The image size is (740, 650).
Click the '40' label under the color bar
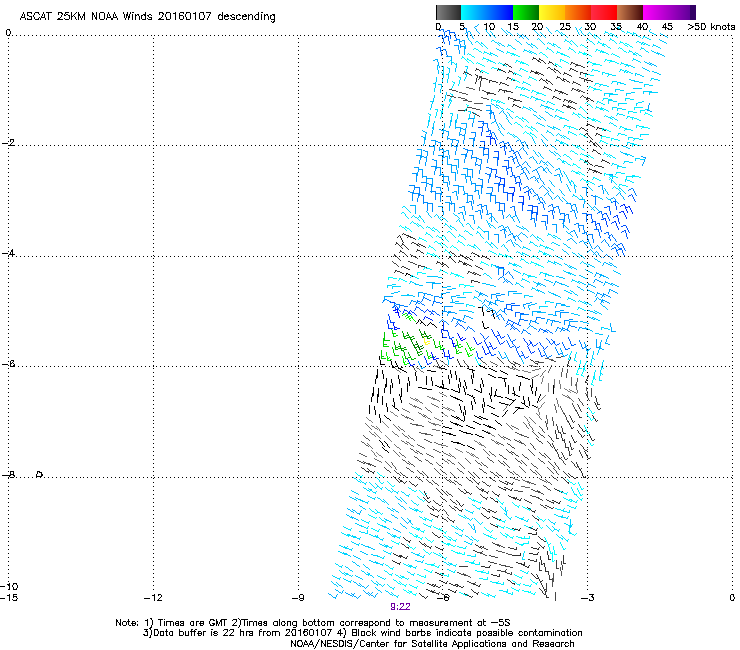642,26
